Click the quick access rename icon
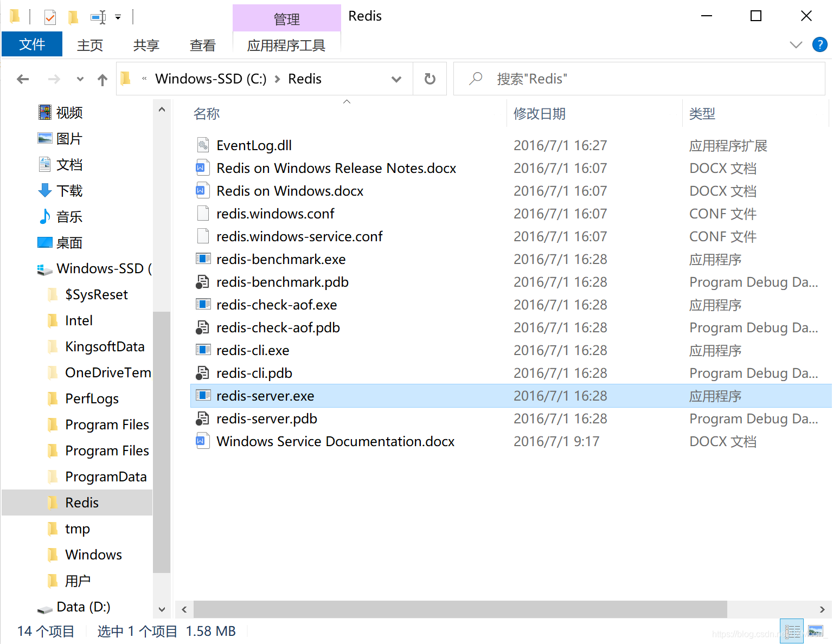Image resolution: width=833 pixels, height=644 pixels. 98,17
